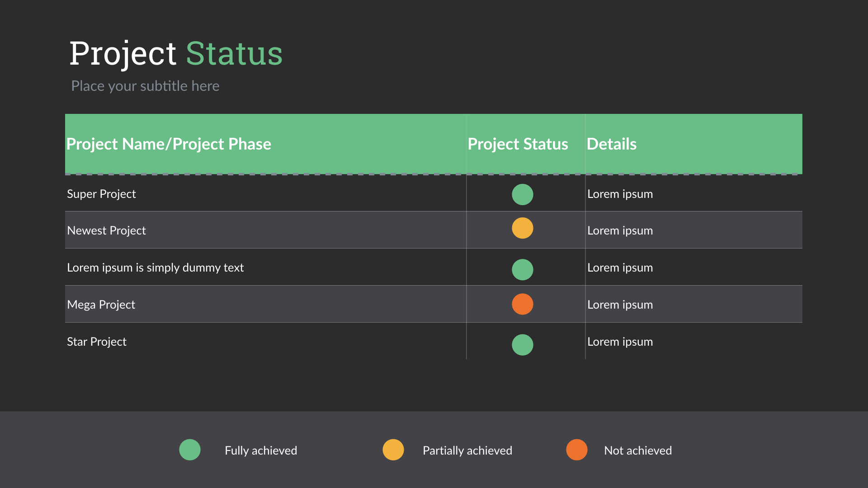Image resolution: width=868 pixels, height=488 pixels.
Task: Click the green dot in the dummy text row
Action: tap(522, 269)
